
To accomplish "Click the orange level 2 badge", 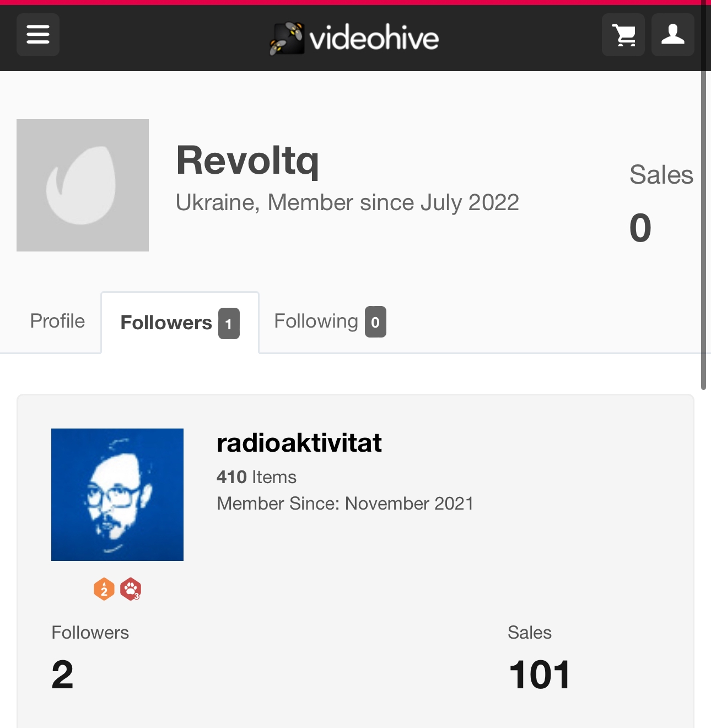I will tap(104, 589).
